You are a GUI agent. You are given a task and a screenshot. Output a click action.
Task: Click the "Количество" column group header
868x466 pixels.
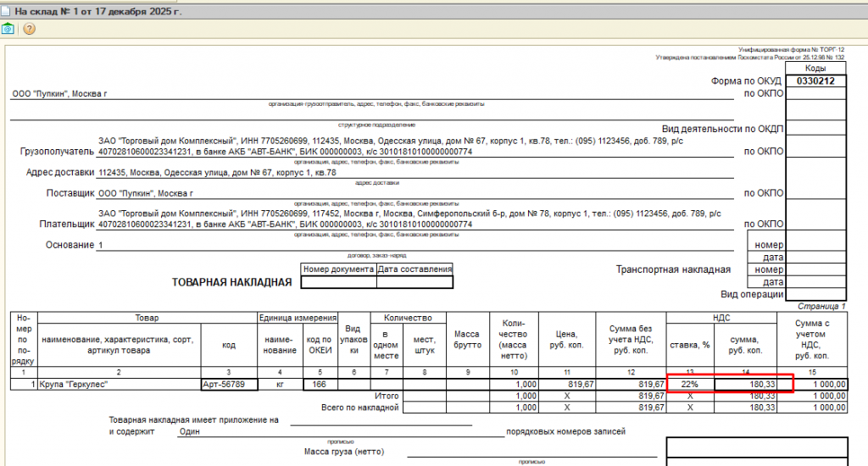pyautogui.click(x=408, y=318)
